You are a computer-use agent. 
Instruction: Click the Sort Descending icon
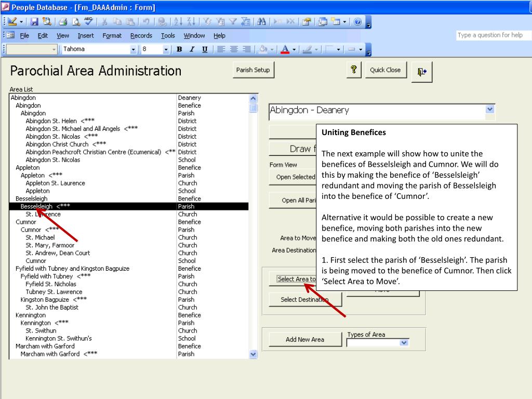[x=191, y=22]
